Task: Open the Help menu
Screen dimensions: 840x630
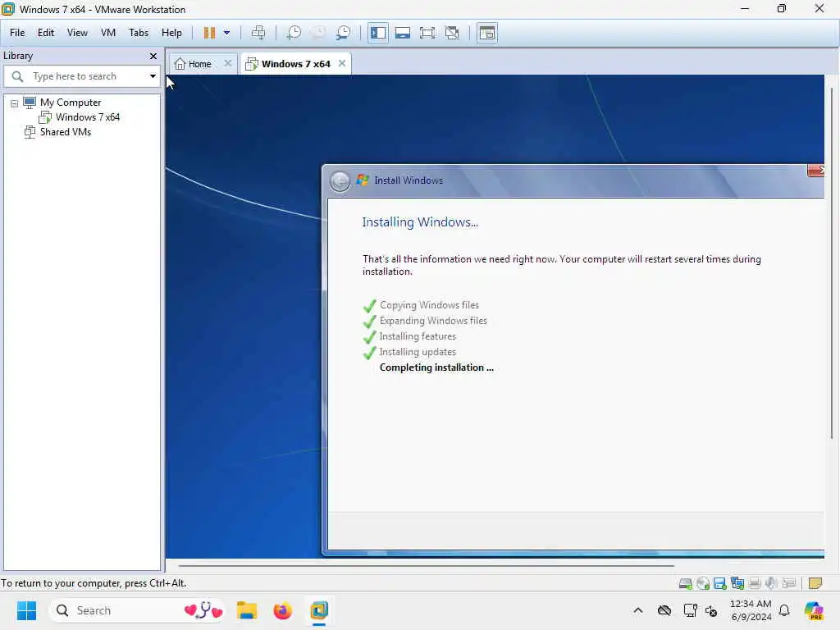Action: pyautogui.click(x=171, y=33)
